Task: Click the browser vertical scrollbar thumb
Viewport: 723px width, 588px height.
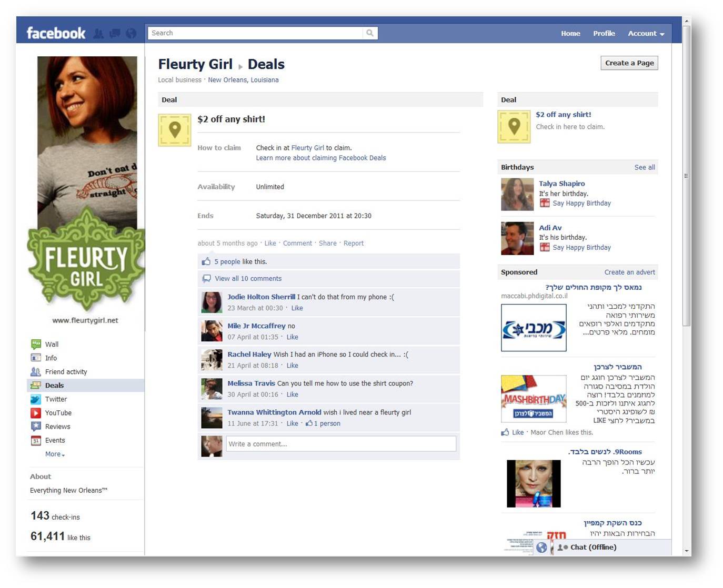Action: (686, 176)
